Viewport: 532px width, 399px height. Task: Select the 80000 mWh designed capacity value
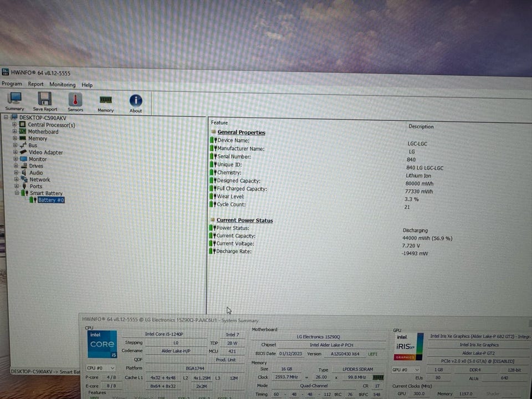click(x=420, y=183)
